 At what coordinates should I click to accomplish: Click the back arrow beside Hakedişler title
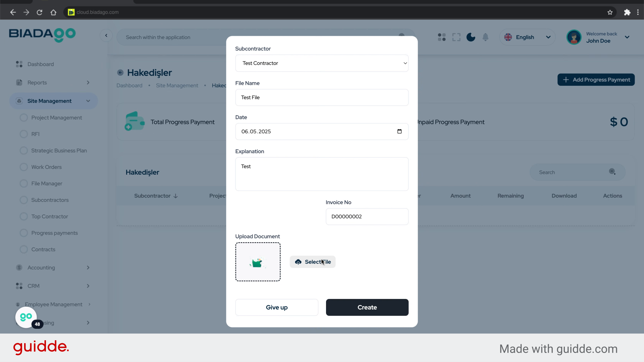click(x=120, y=73)
